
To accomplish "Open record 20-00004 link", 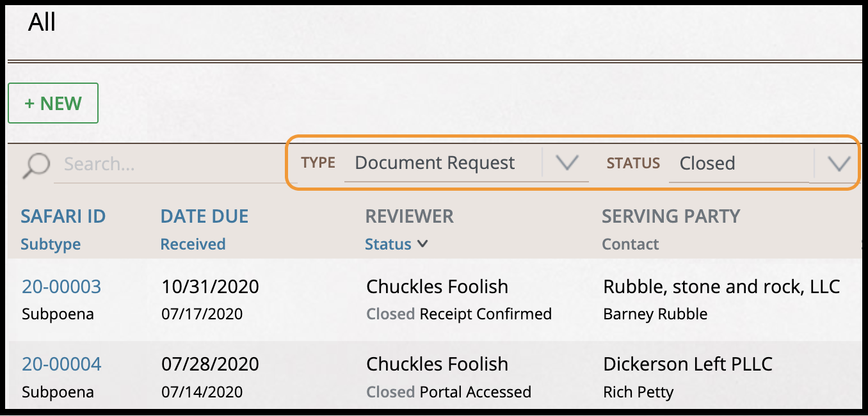I will click(61, 364).
